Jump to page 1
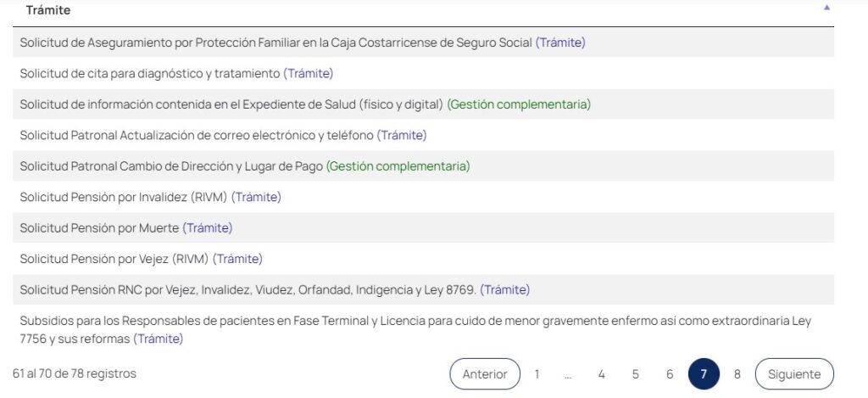This screenshot has width=868, height=398. coord(537,374)
